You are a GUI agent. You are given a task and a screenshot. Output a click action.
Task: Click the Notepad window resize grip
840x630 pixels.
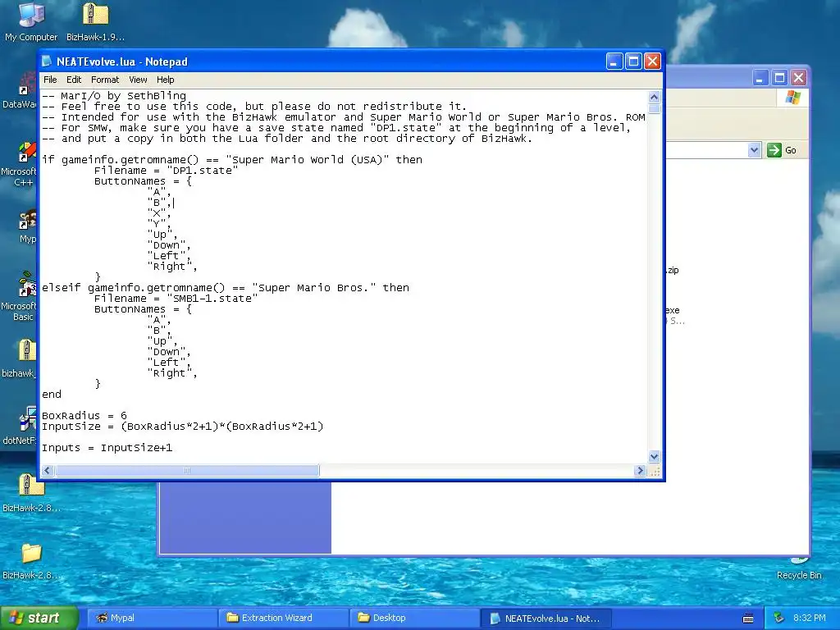coord(655,471)
